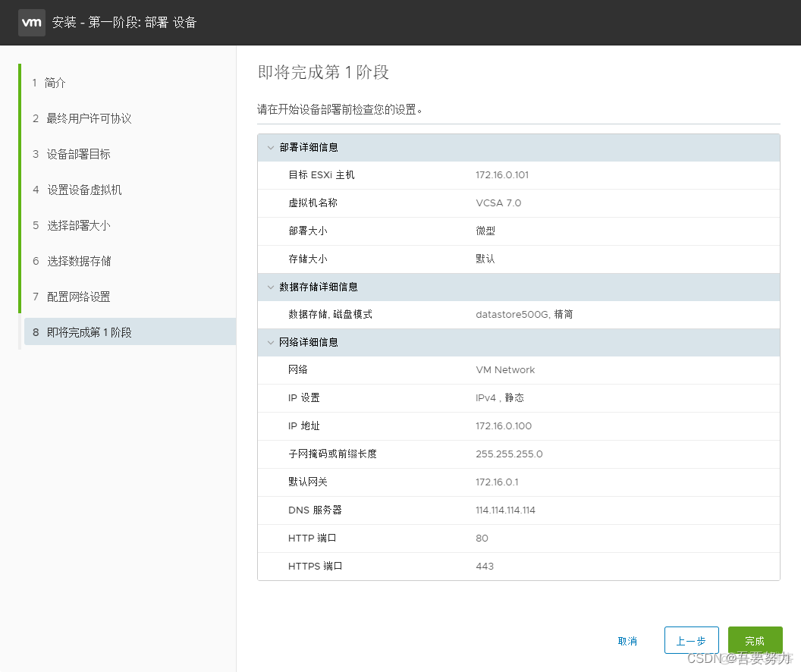Click the 目标 ESXi 主机 label
The width and height of the screenshot is (801, 672).
tap(322, 175)
